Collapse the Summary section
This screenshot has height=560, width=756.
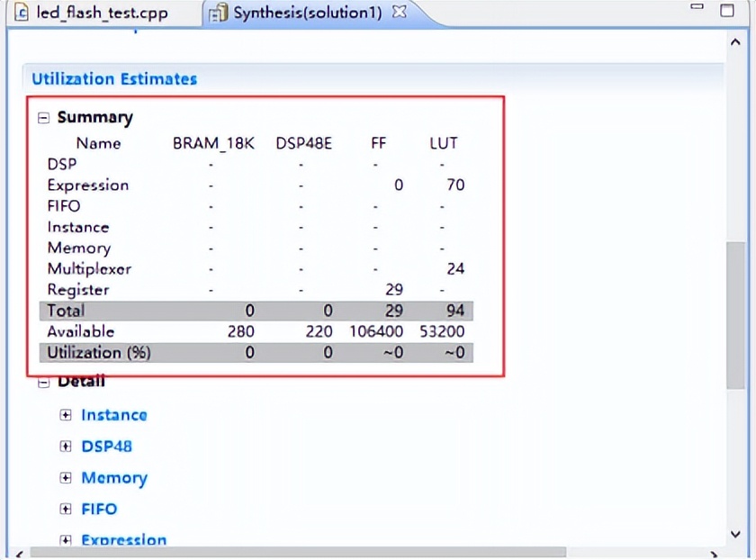(x=43, y=118)
